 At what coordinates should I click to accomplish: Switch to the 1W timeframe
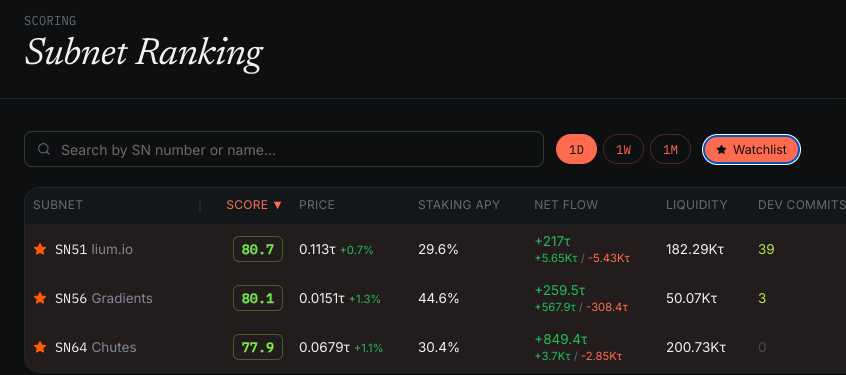623,149
